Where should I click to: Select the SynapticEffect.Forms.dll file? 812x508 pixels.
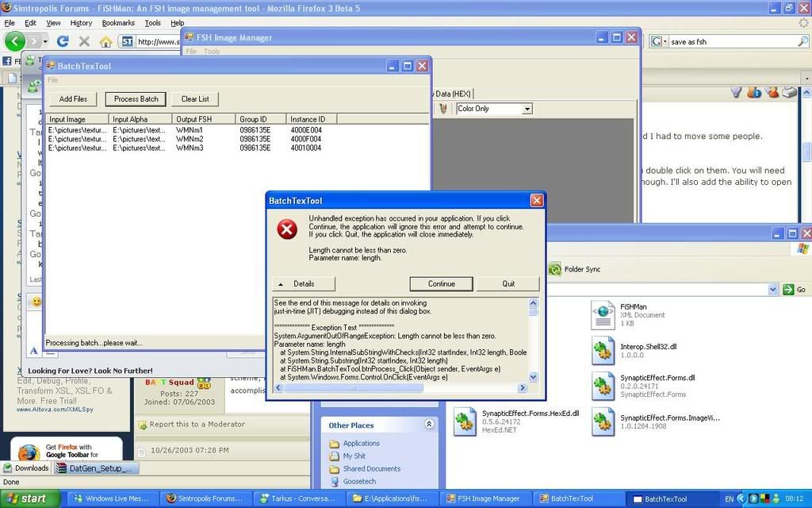pyautogui.click(x=643, y=387)
